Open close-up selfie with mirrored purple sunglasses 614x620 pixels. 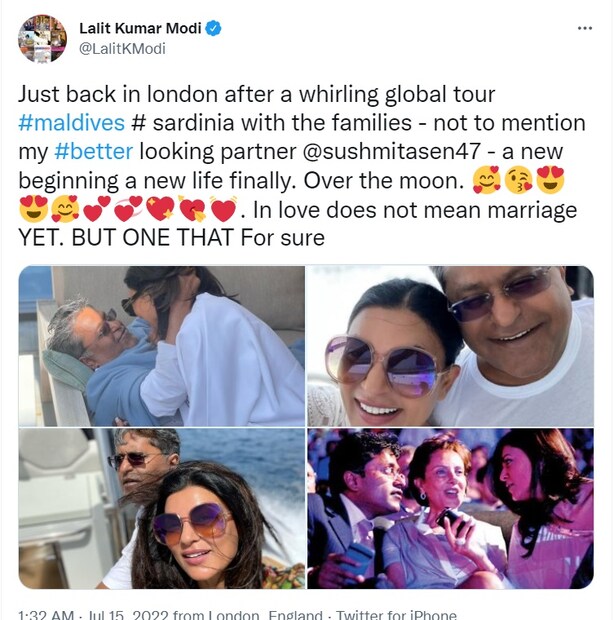pos(450,345)
